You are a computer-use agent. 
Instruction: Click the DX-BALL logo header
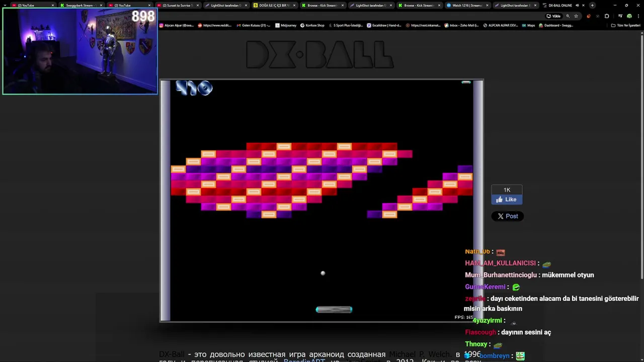coord(319,54)
